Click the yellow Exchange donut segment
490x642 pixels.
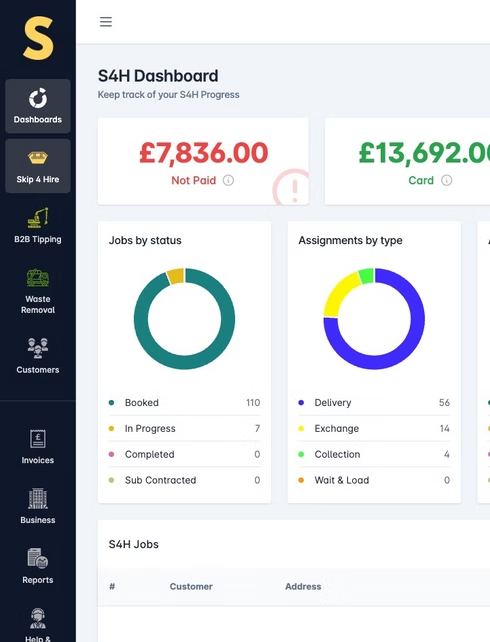(338, 294)
